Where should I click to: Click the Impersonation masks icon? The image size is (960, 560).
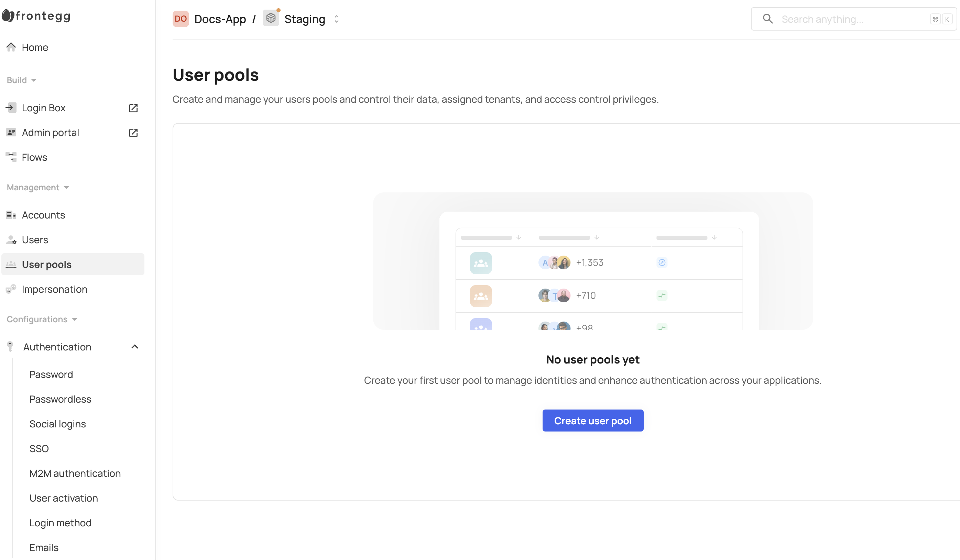tap(11, 289)
